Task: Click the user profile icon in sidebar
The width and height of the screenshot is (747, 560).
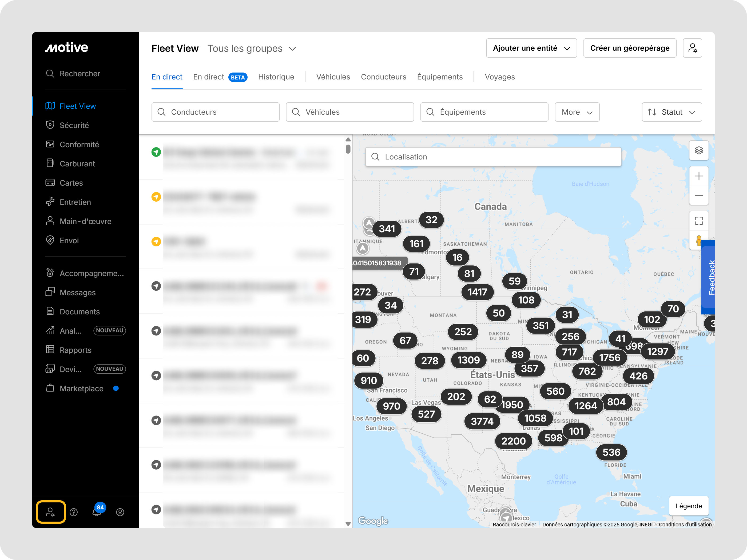Action: [120, 512]
